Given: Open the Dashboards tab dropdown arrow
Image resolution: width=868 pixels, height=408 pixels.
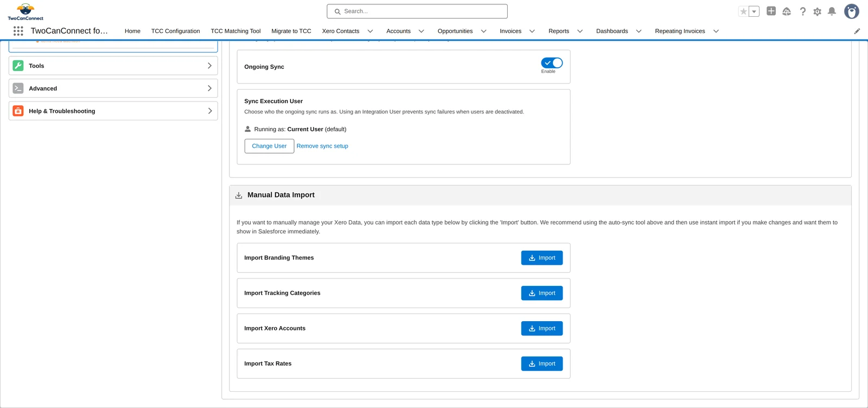Looking at the screenshot, I should 639,31.
